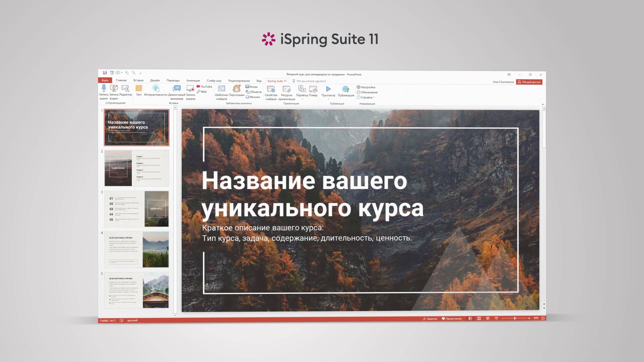The image size is (644, 362).
Task: Select slide 4 thumbnail with lake picture
Action: [137, 249]
